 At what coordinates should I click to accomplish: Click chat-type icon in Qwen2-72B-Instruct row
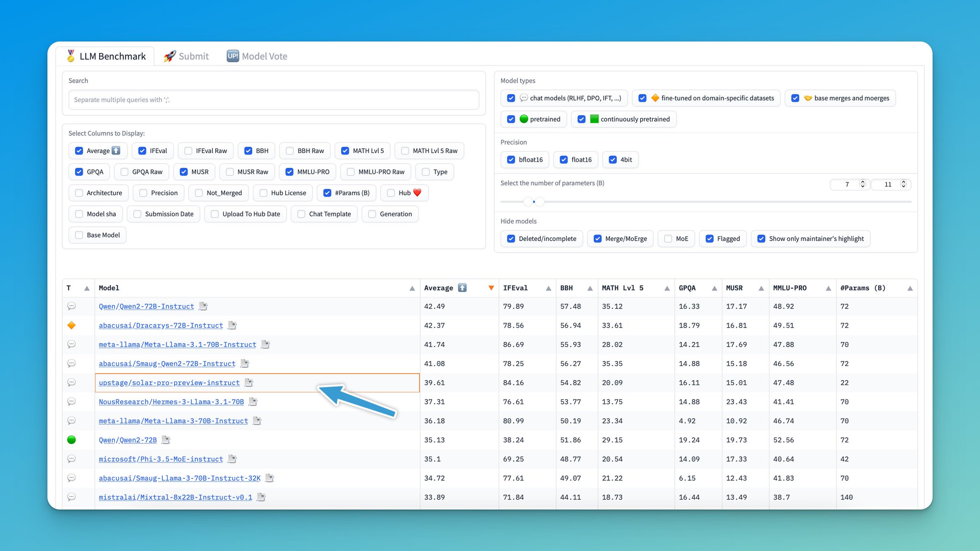71,306
